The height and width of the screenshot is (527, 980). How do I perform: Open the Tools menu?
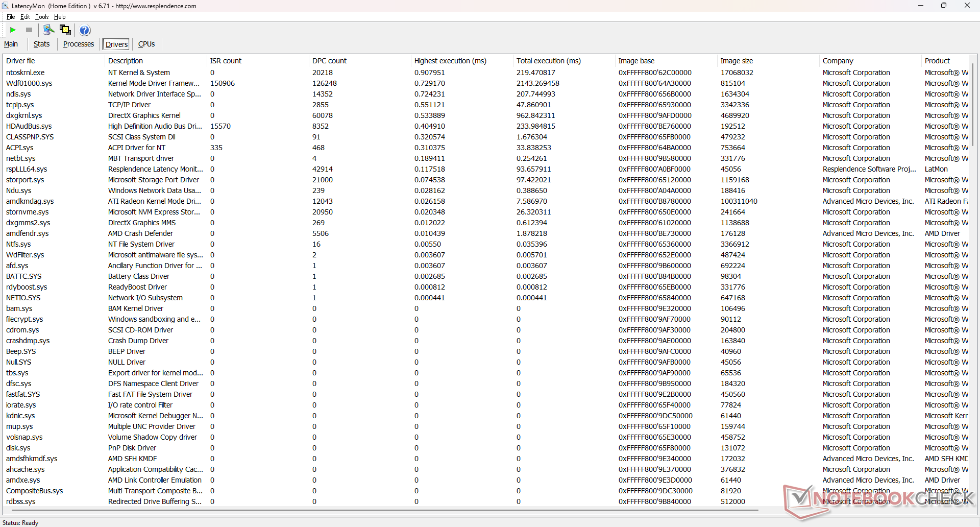pos(42,17)
